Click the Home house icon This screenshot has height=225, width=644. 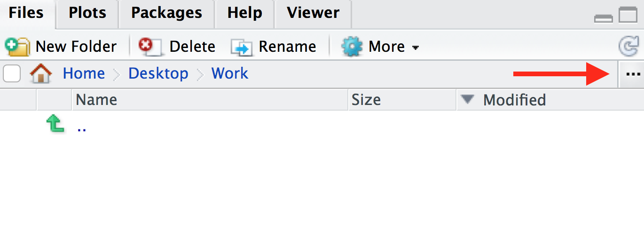[x=41, y=74]
